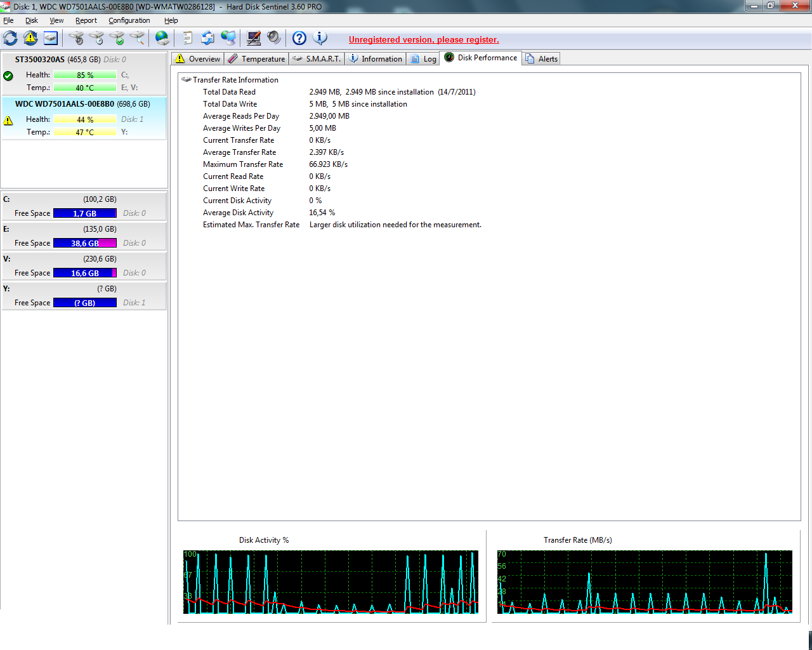Click the disk with green checkmark icon

coord(117,38)
